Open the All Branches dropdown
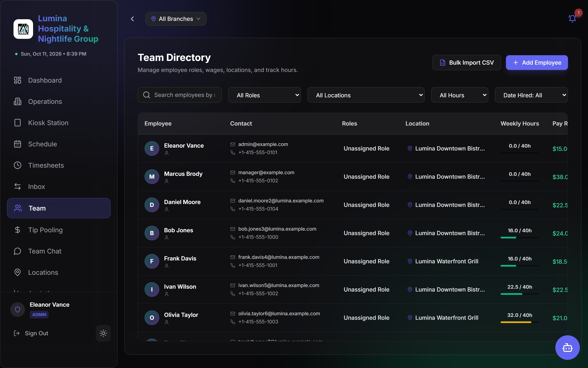The width and height of the screenshot is (588, 368). click(x=176, y=19)
